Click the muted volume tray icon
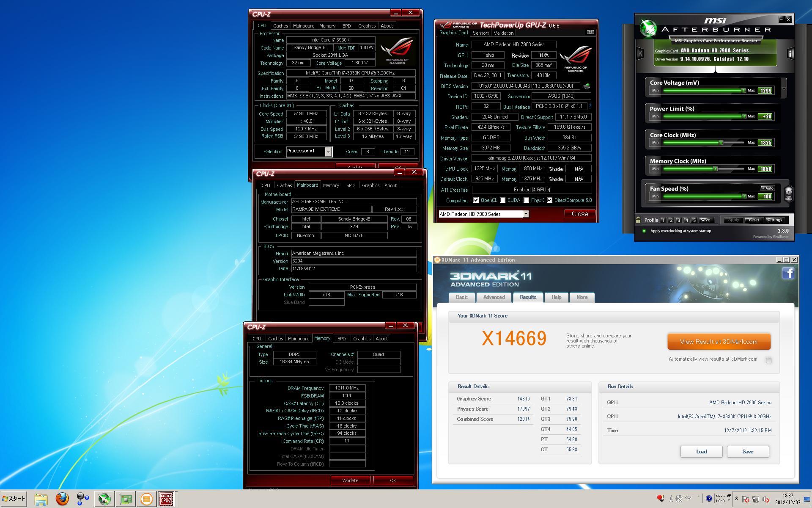Viewport: 812px width, 508px height. (765, 500)
